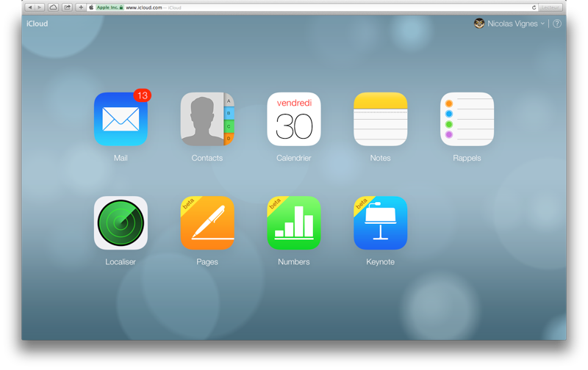The height and width of the screenshot is (370, 588).
Task: Open the Mail app icon
Action: (121, 119)
